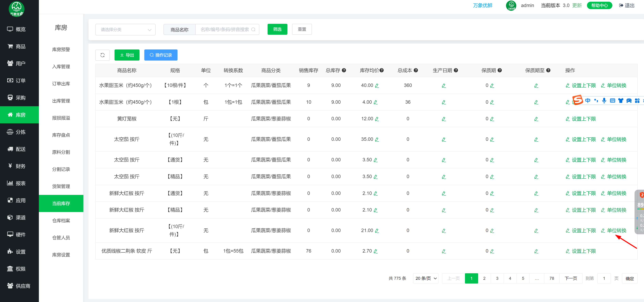Click the product search input field

pos(227,29)
